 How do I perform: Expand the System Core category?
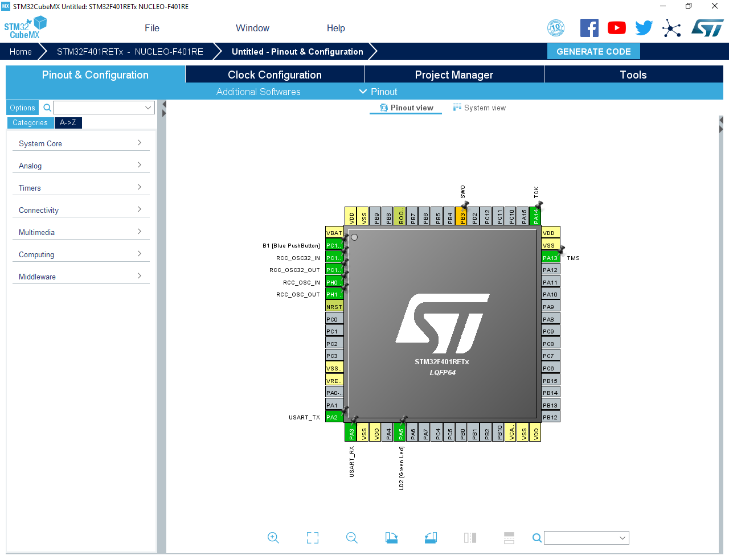pos(81,143)
